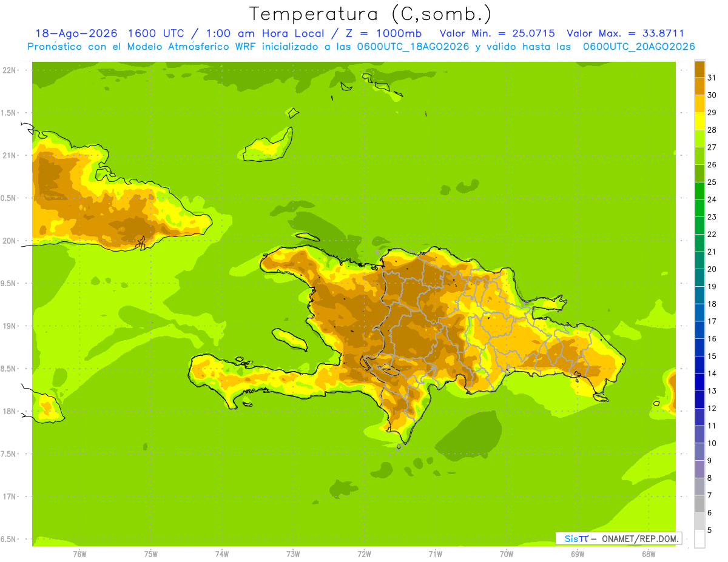Pick the dark green legend swatch between 25 and 26
Viewport: 728px width, 562px height.
point(699,173)
